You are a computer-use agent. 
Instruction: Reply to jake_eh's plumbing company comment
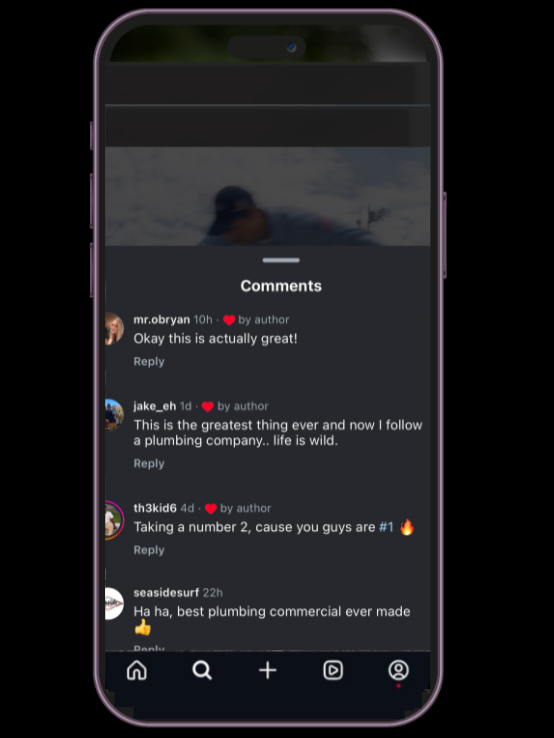tap(149, 464)
